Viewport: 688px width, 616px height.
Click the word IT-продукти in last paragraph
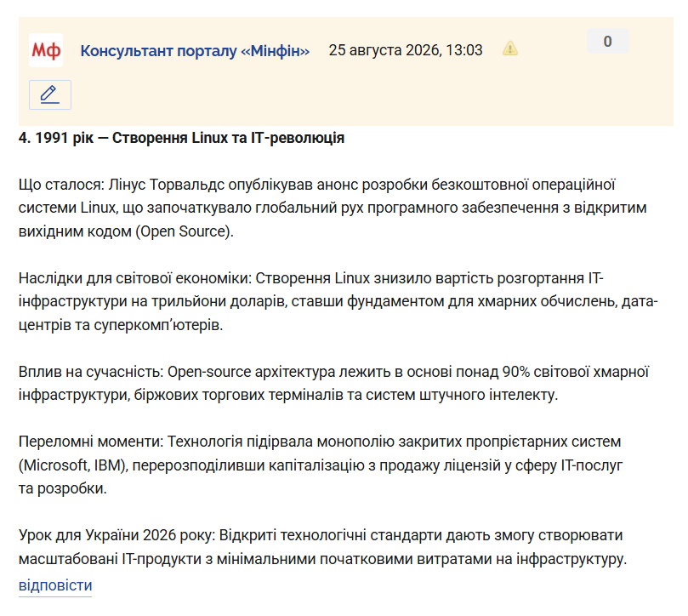(162, 559)
